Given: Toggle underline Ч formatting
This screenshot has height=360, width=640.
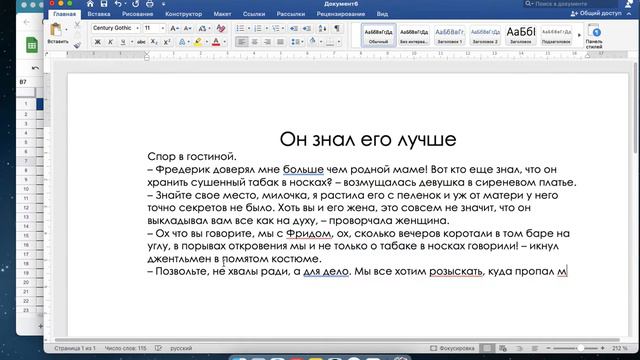Looking at the screenshot, I should click(x=123, y=42).
